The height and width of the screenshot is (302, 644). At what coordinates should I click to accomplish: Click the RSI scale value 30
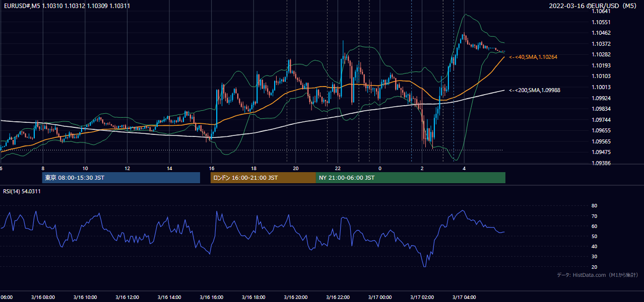point(594,257)
